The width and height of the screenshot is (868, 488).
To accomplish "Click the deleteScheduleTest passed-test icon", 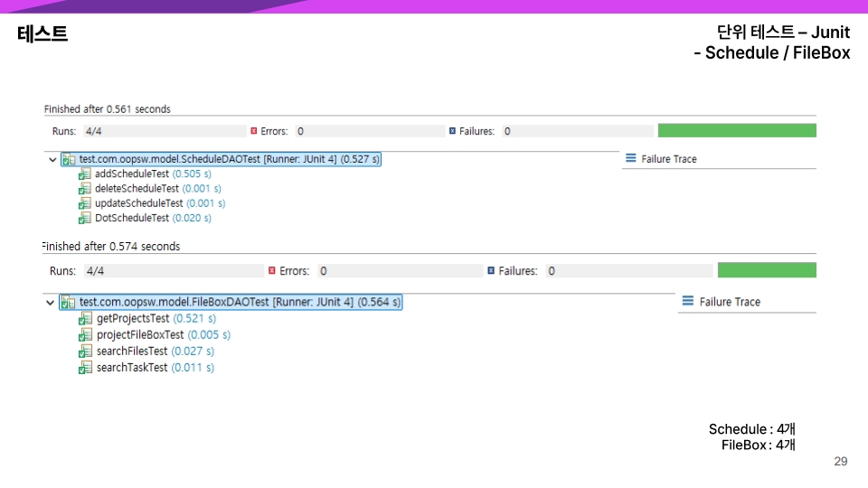I will tap(85, 189).
